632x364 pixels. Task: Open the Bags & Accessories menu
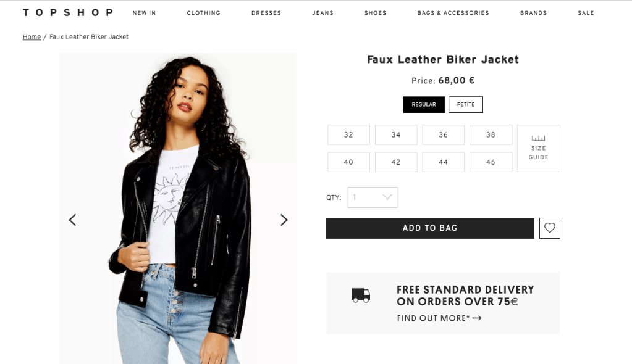pyautogui.click(x=453, y=13)
